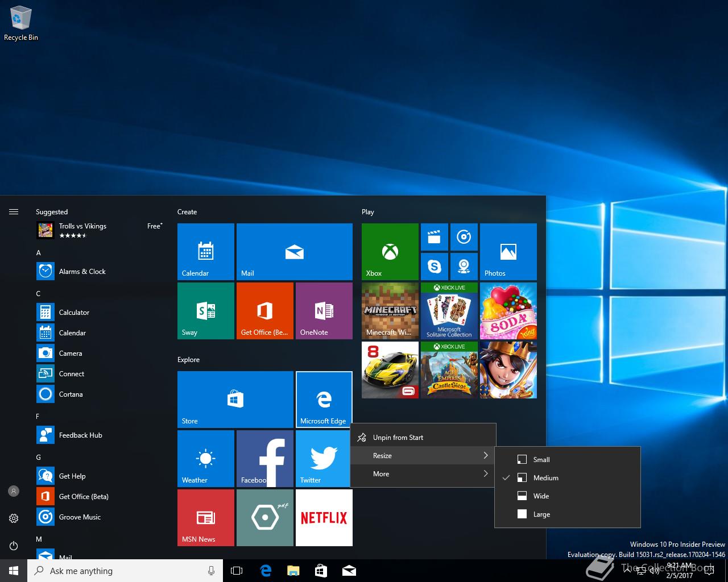Open the Get Office tile

265,311
